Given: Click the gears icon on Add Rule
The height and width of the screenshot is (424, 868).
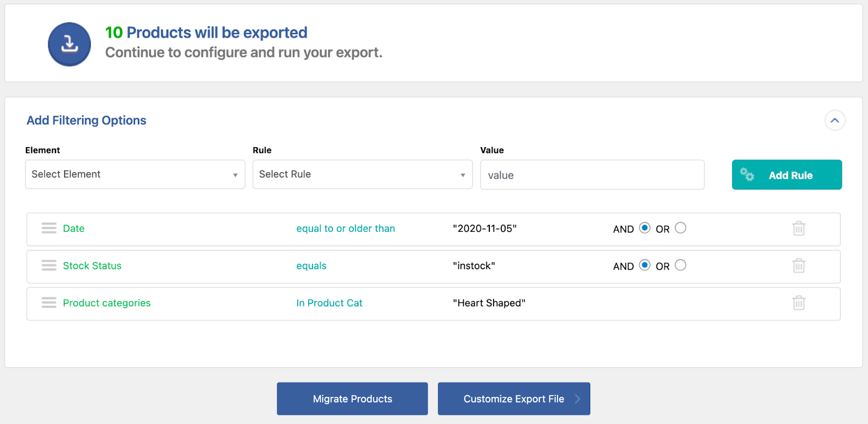Looking at the screenshot, I should (747, 175).
